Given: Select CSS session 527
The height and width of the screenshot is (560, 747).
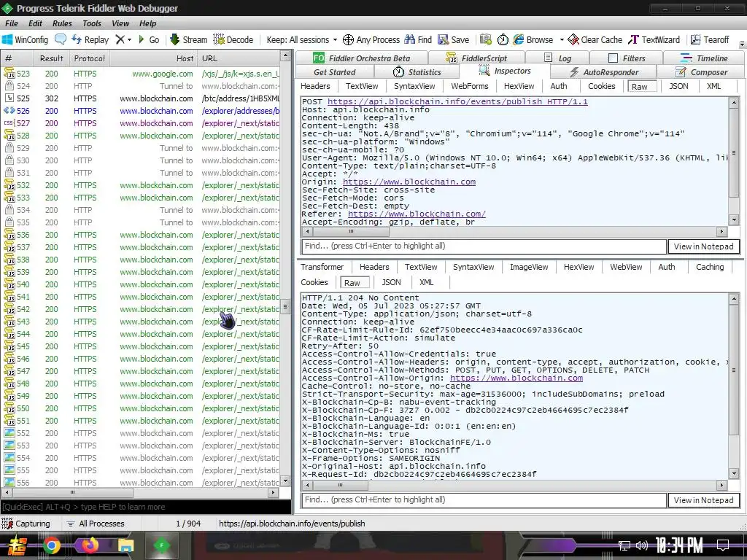Looking at the screenshot, I should 142,123.
